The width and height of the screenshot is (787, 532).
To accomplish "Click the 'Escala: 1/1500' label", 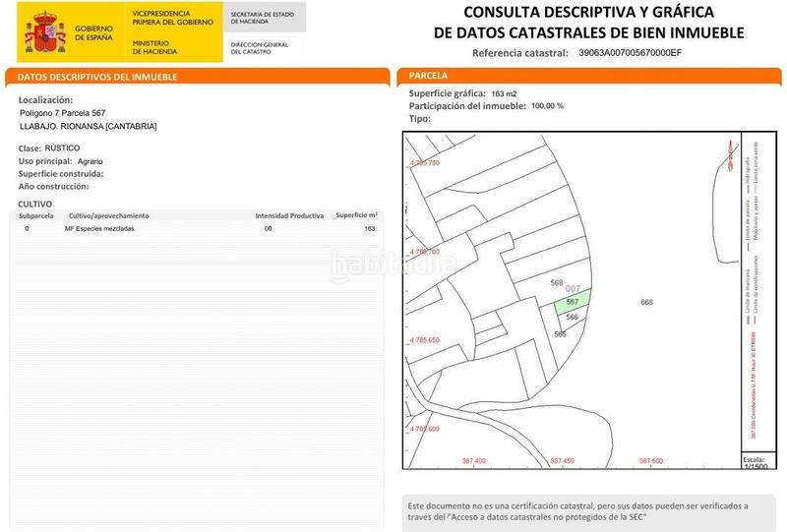I will 756,463.
